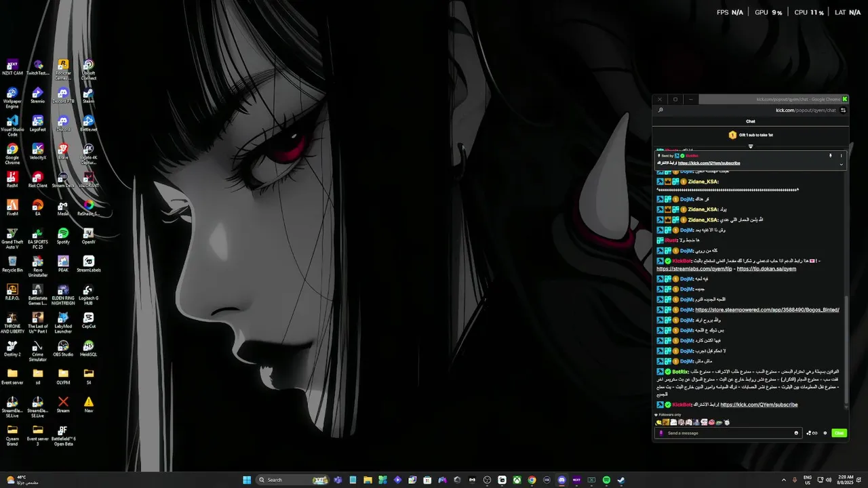Select the EA SPORTS FC 25 icon
Screen dimensions: 868x488
(x=38, y=239)
